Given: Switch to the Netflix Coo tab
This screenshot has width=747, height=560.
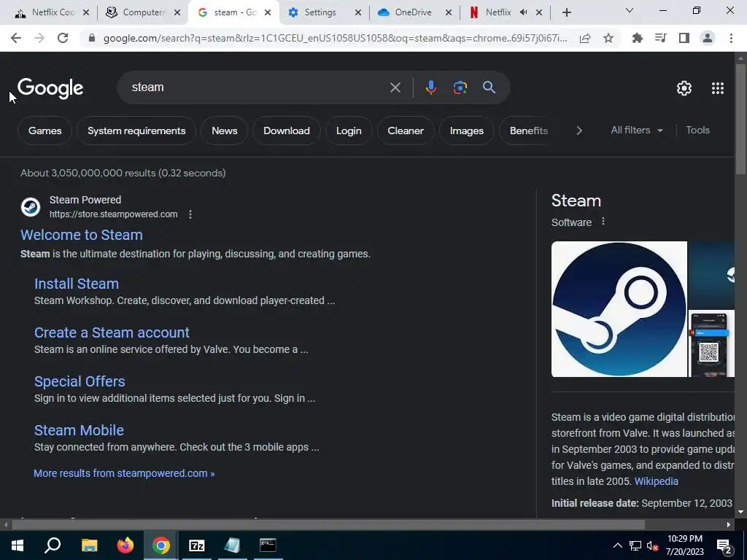Looking at the screenshot, I should click(53, 13).
